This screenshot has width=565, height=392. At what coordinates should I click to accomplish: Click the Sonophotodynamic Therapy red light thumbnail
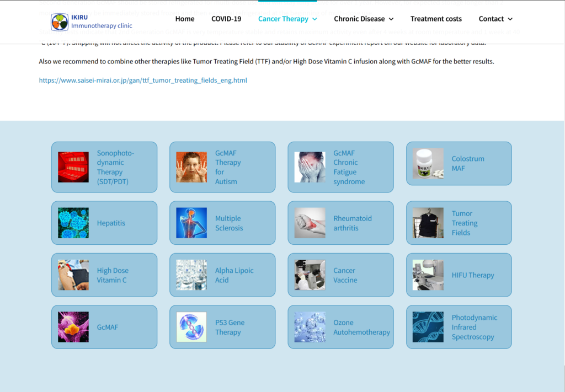73,167
